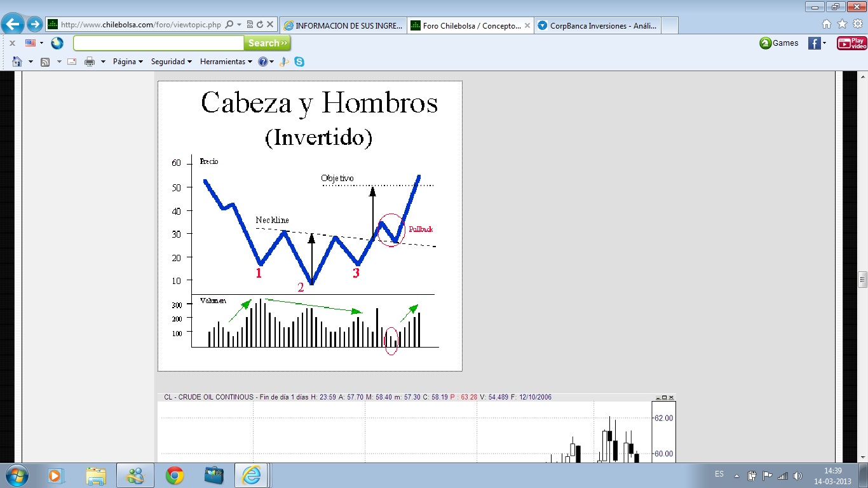Toggle compatibility view in the address bar
Viewport: 868px width, 488px height.
[250, 25]
